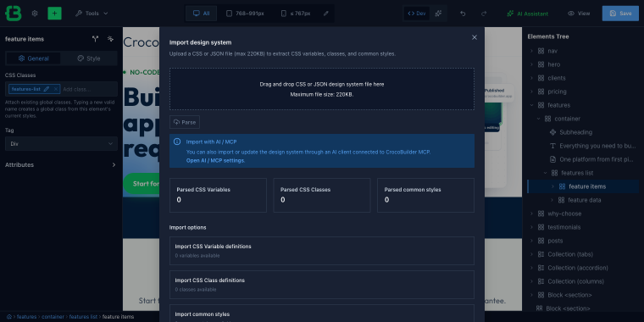Click the undo arrow icon
Screen dimensions: 644x322
tap(463, 14)
